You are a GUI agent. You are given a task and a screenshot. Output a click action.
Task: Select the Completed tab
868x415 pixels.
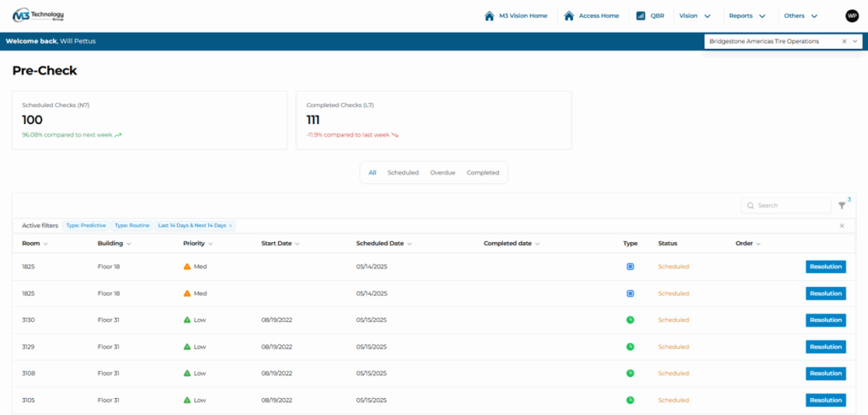point(483,172)
